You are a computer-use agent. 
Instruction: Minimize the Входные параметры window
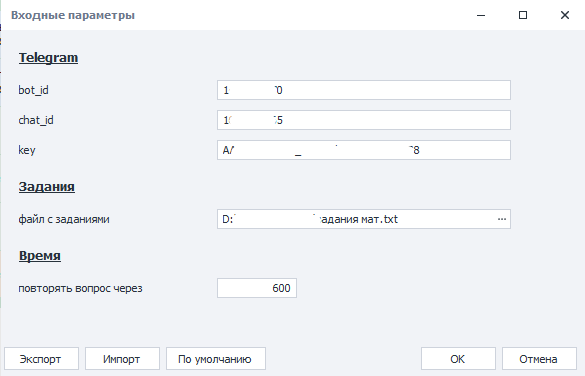(x=481, y=15)
